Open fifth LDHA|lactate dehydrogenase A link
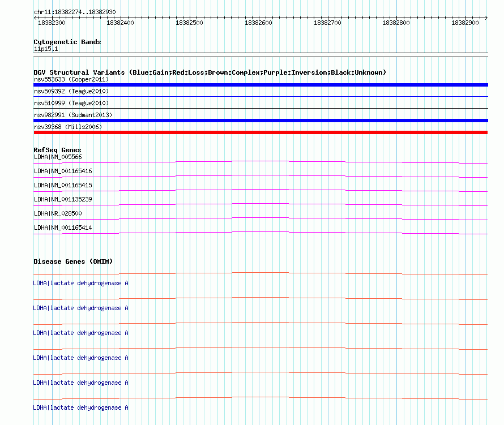 click(80, 383)
